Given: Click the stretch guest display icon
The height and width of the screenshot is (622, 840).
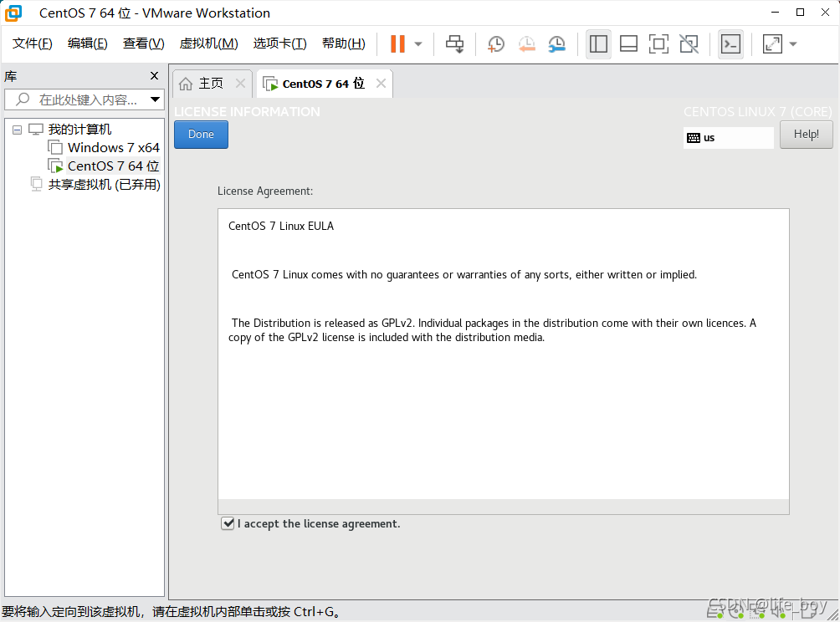Looking at the screenshot, I should (x=772, y=44).
